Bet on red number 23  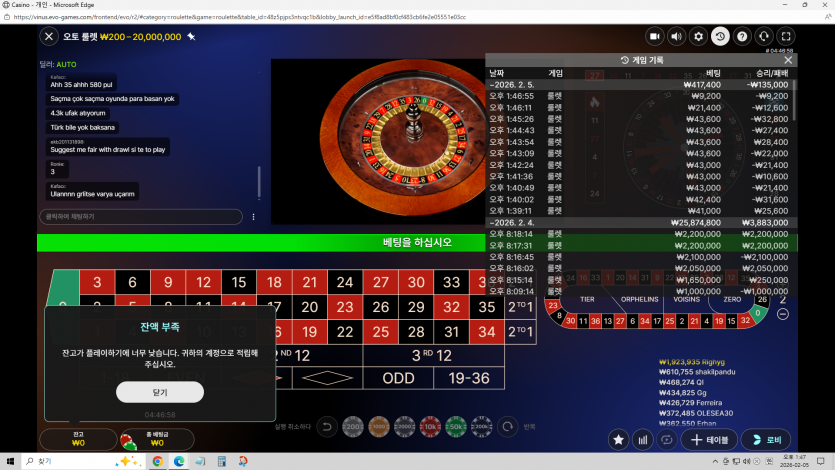point(345,307)
